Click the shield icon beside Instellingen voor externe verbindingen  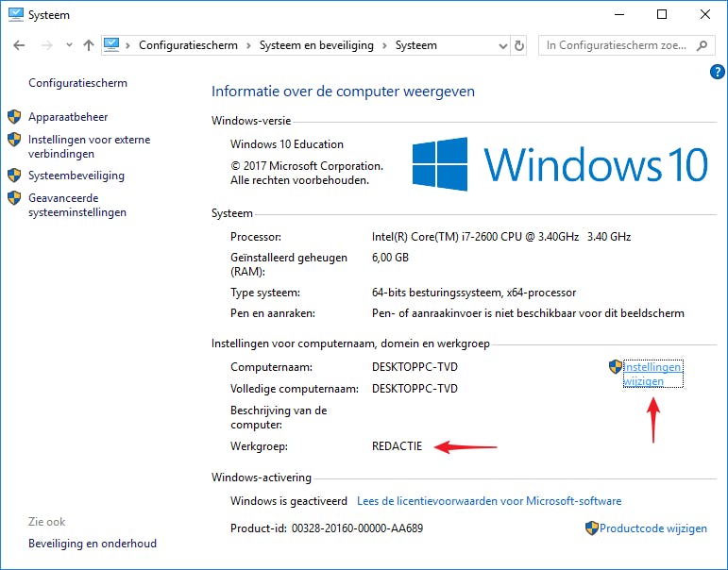point(14,140)
